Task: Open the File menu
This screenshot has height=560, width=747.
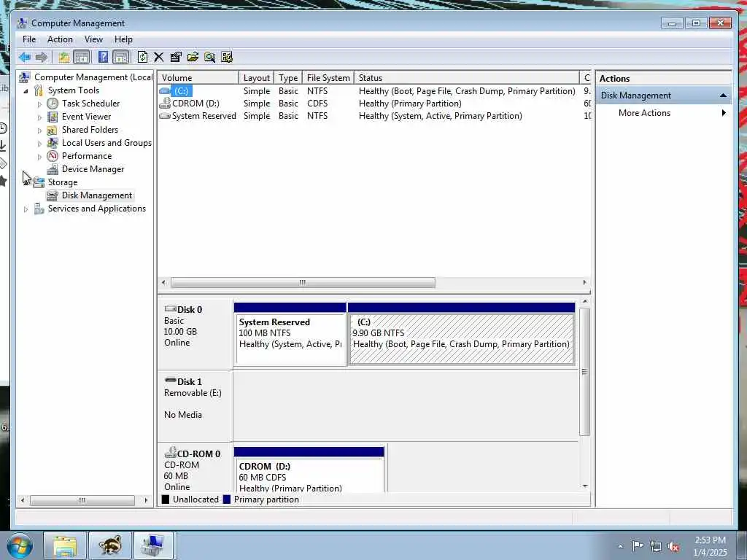Action: coord(29,39)
